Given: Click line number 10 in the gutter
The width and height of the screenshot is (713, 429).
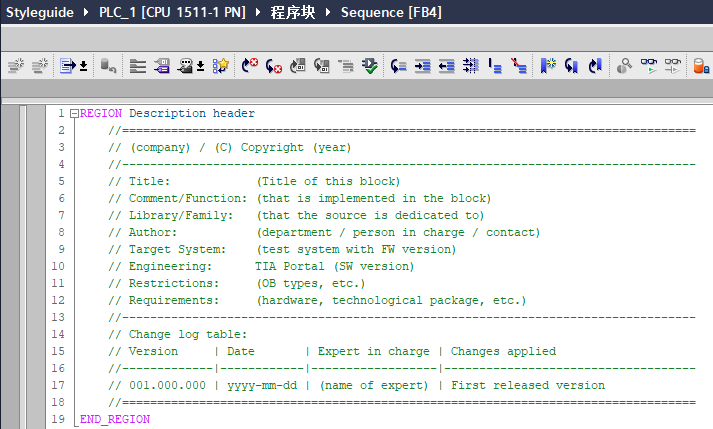Looking at the screenshot, I should [58, 266].
